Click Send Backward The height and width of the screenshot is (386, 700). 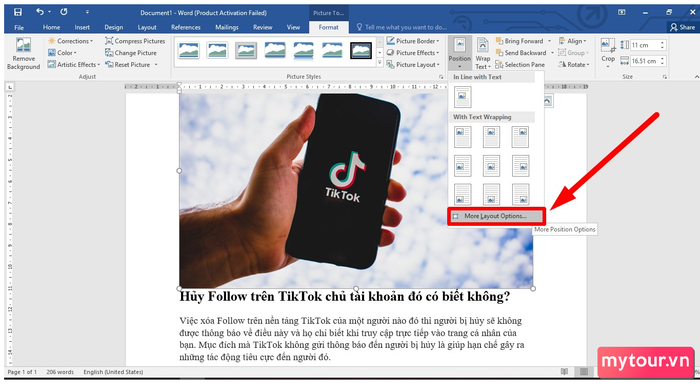pos(521,53)
